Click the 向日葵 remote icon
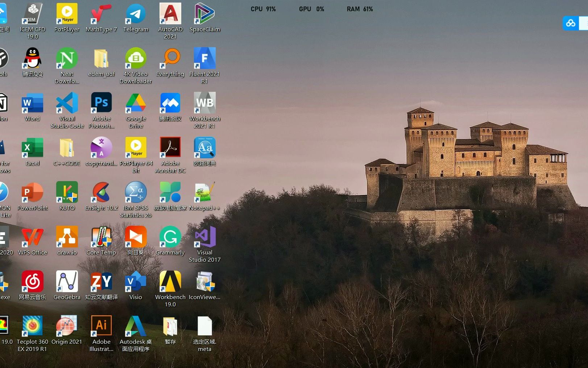 136,241
